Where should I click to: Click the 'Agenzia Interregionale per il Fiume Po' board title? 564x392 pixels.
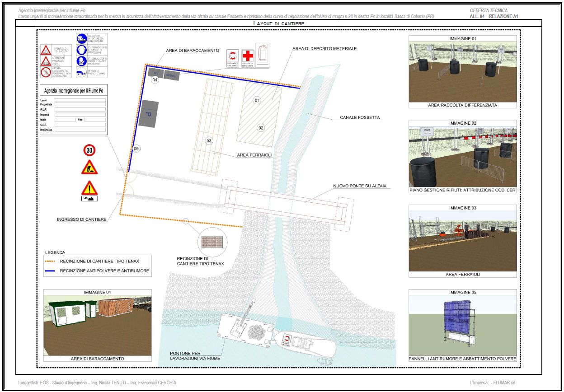click(74, 91)
